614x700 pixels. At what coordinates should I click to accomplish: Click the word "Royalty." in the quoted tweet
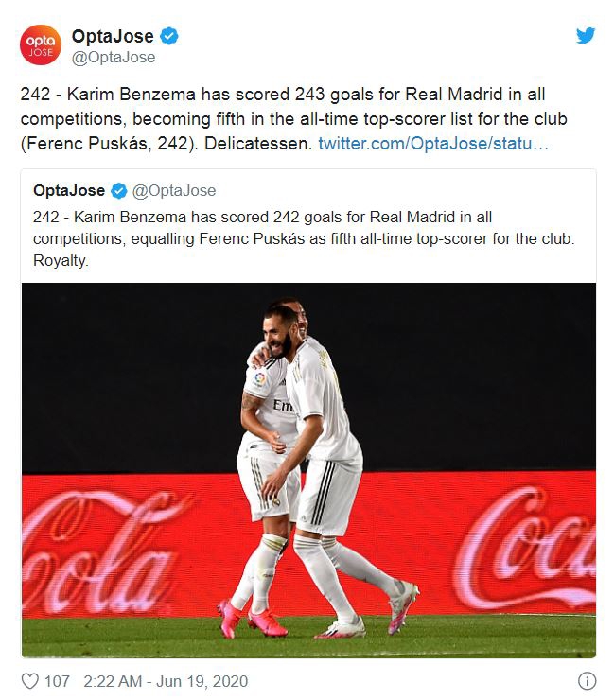pyautogui.click(x=61, y=260)
